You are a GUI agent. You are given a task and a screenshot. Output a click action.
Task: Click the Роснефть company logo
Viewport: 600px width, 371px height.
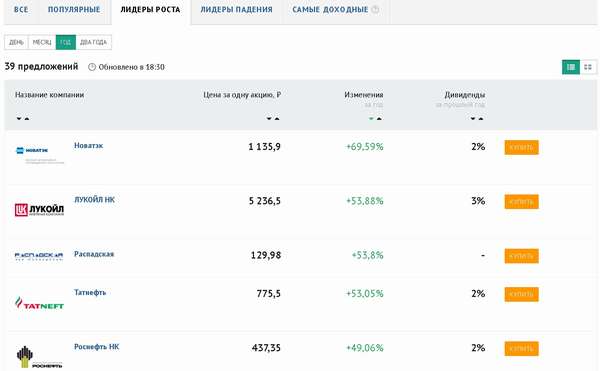tap(39, 357)
